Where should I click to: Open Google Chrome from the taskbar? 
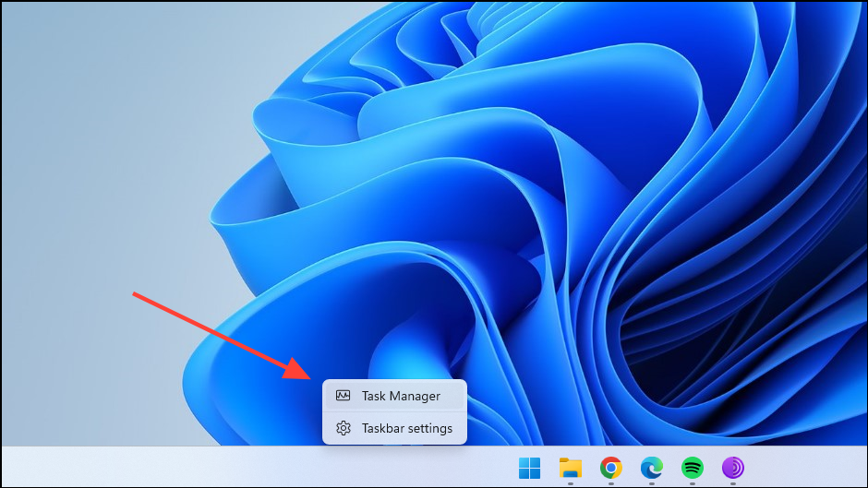point(611,468)
